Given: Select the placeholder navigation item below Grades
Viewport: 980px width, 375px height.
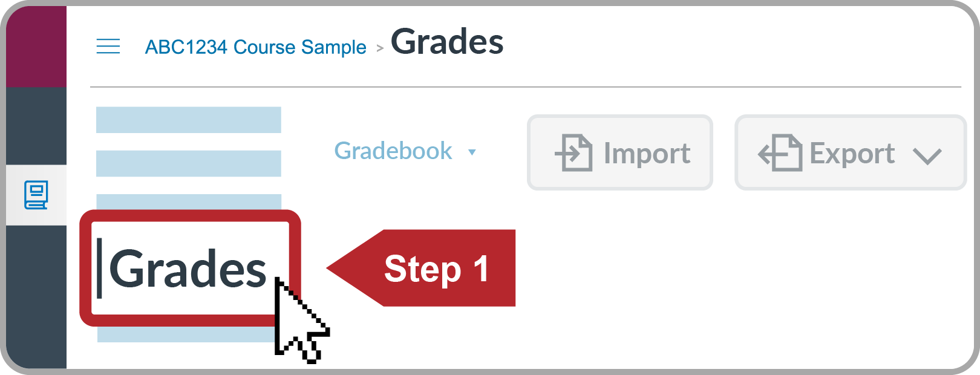Looking at the screenshot, I should (188, 334).
